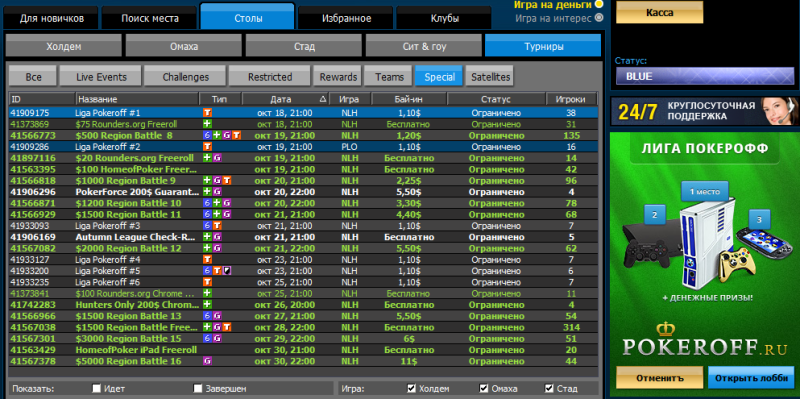The image size is (800, 399).
Task: Click the BLUE status bar
Action: coord(702,77)
